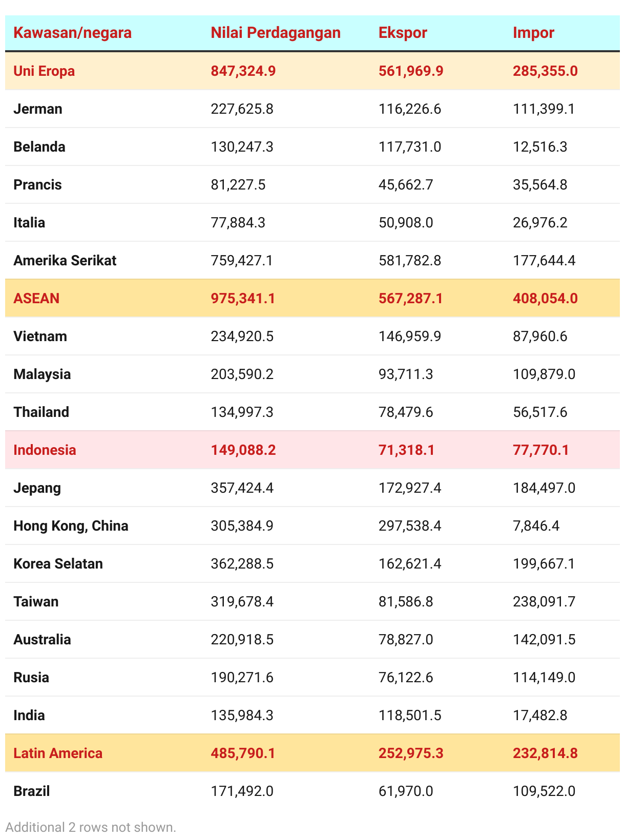The height and width of the screenshot is (840, 625).
Task: Select Indonesia export value 71,318.1
Action: [406, 450]
